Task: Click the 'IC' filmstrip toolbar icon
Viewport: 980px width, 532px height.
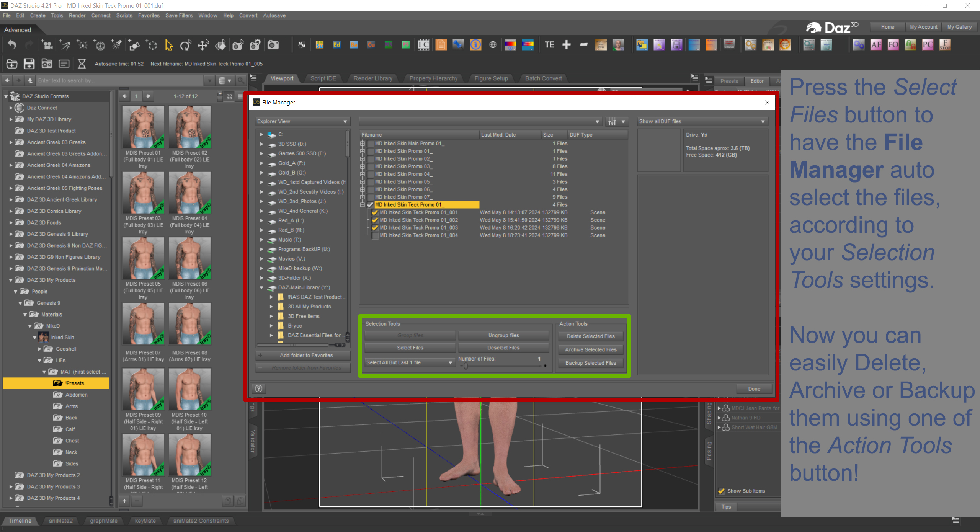Action: coord(423,45)
